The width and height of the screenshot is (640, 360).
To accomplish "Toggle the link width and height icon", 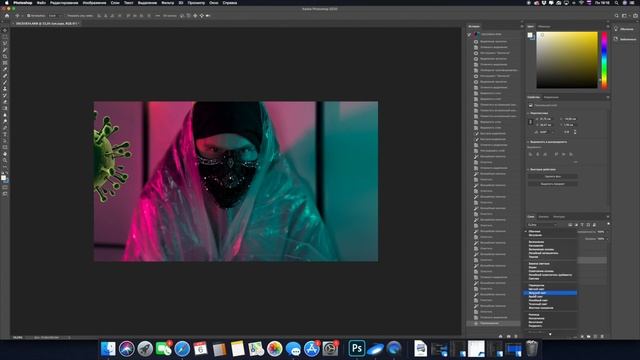I will coord(531,122).
